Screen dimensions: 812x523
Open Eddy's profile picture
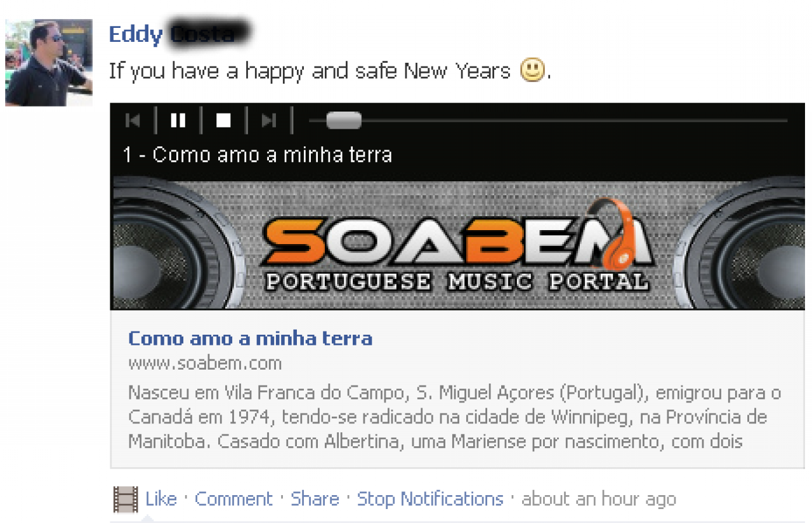tap(49, 63)
